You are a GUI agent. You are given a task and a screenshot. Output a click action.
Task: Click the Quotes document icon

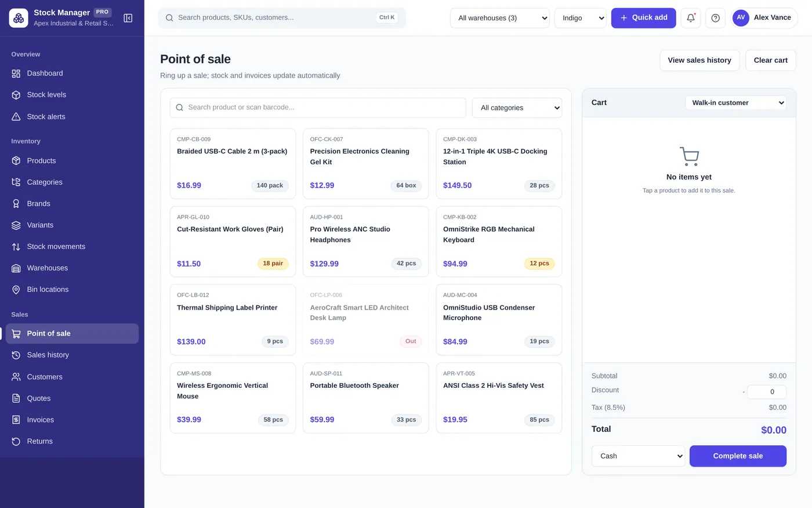tap(16, 398)
